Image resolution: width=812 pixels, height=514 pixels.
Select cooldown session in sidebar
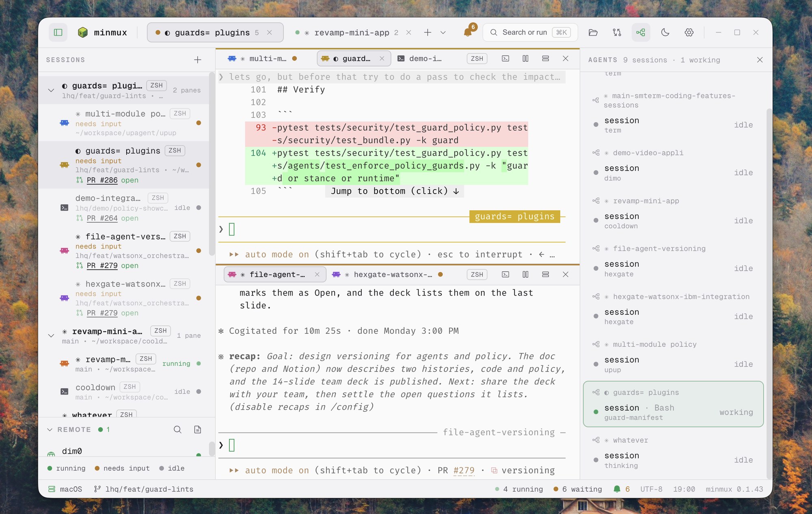point(124,391)
